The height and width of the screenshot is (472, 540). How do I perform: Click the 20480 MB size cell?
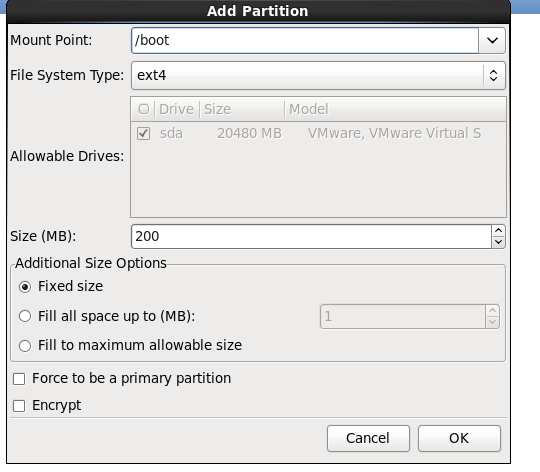[x=249, y=133]
